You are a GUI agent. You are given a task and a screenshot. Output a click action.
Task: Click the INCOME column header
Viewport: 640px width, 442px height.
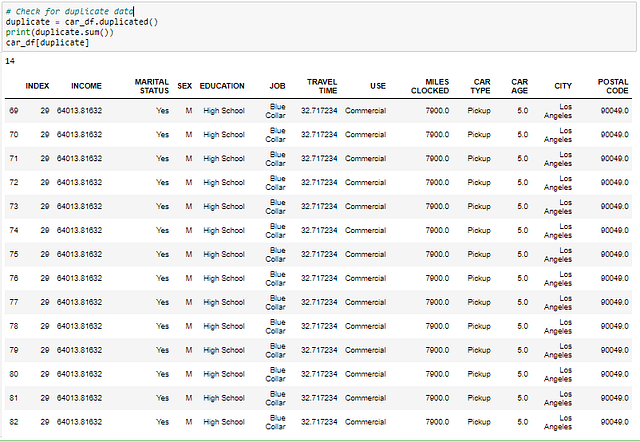pyautogui.click(x=86, y=86)
